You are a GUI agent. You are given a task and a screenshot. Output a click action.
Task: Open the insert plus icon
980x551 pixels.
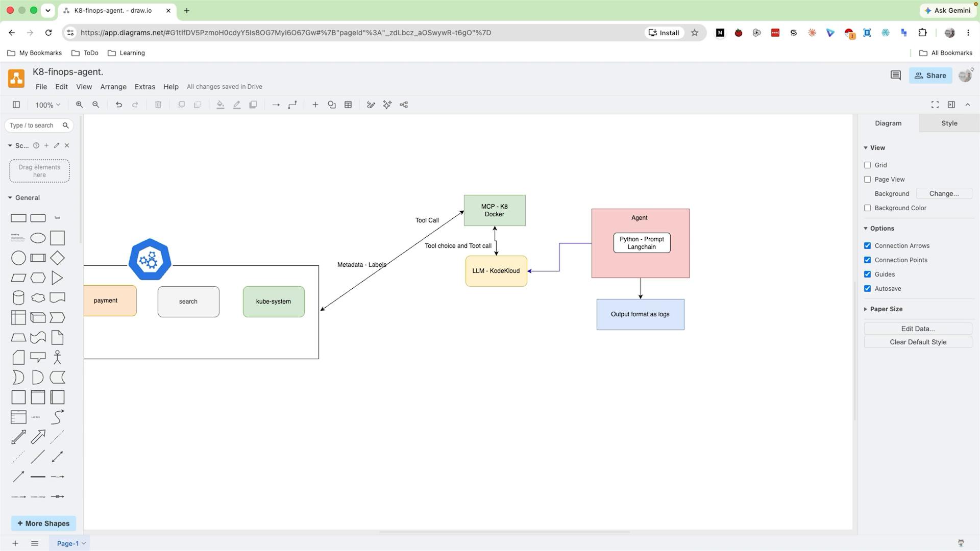coord(315,105)
